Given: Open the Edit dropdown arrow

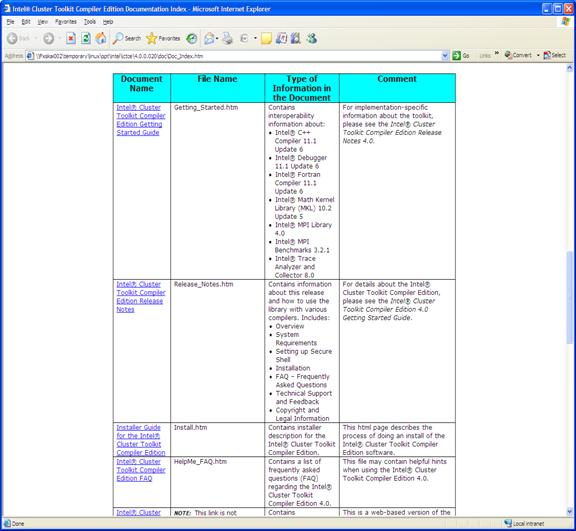Looking at the screenshot, I should pos(255,38).
